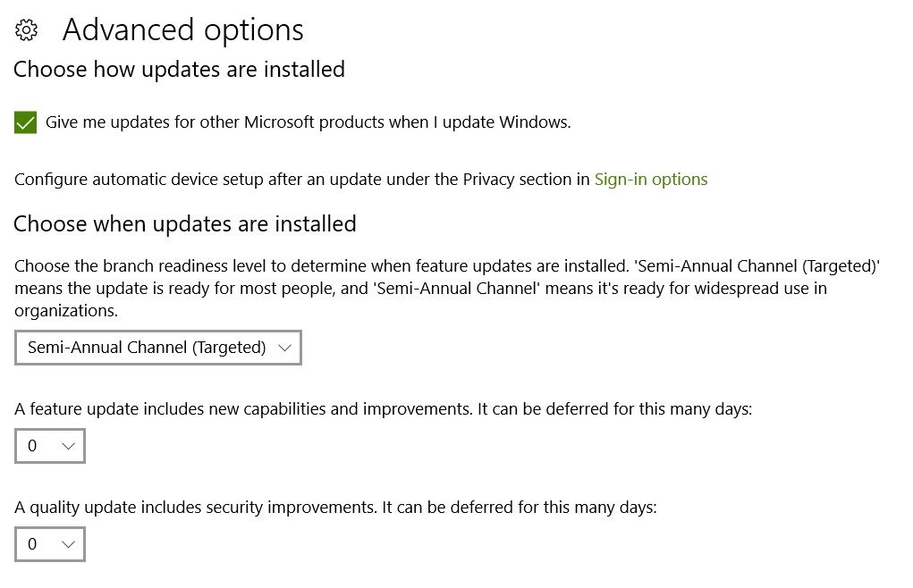Uncheck the green Microsoft products updates checkbox
Image resolution: width=913 pixels, height=588 pixels.
click(x=26, y=122)
